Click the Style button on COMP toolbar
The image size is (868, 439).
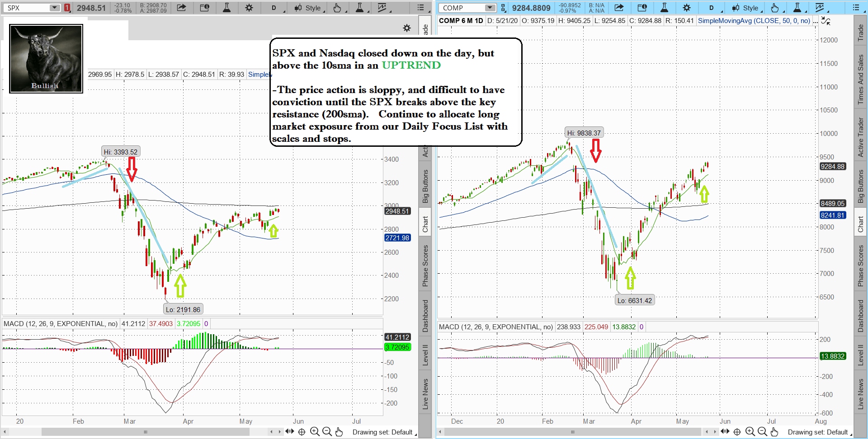[746, 8]
